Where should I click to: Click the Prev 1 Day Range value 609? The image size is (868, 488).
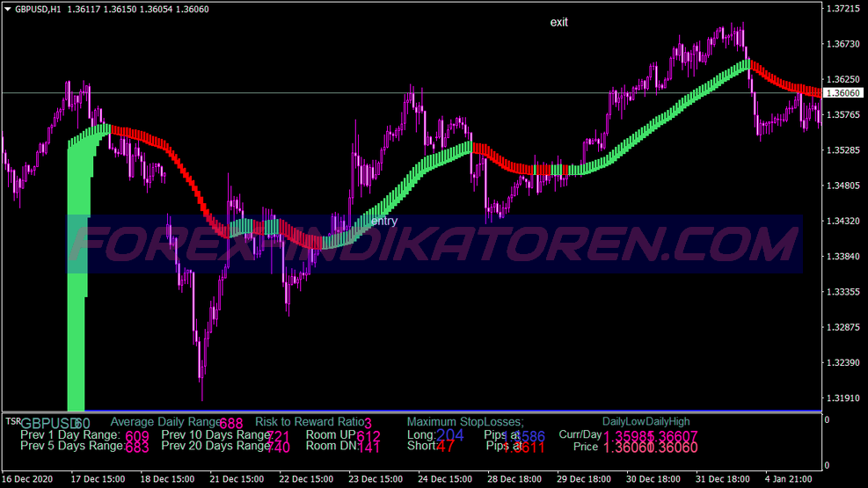(137, 437)
